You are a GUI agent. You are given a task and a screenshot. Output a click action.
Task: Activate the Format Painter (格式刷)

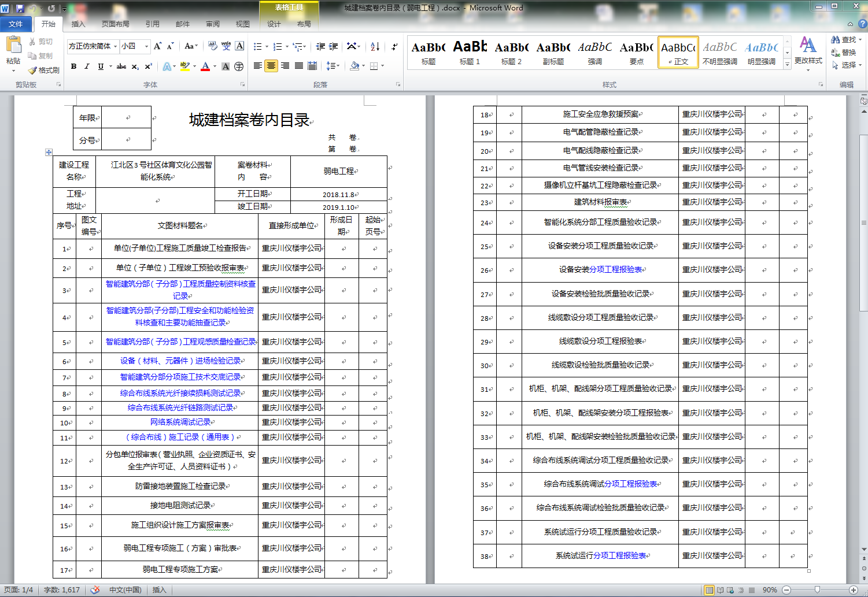pyautogui.click(x=44, y=70)
